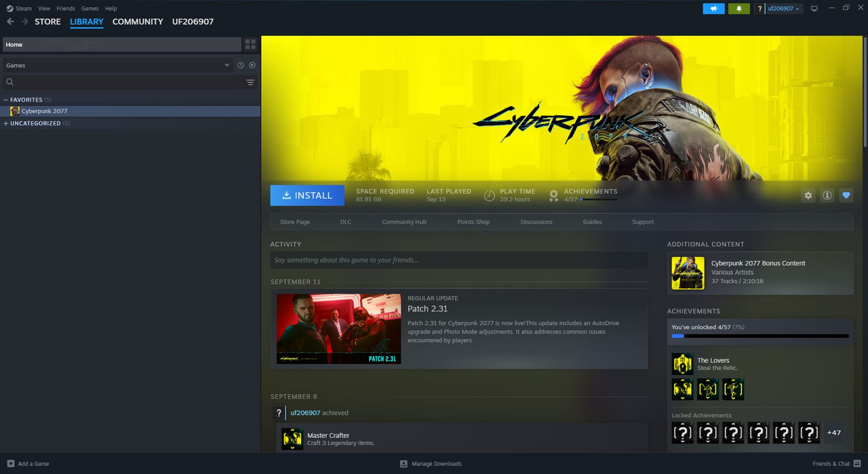Open the Guides link
The width and height of the screenshot is (868, 474).
(593, 222)
